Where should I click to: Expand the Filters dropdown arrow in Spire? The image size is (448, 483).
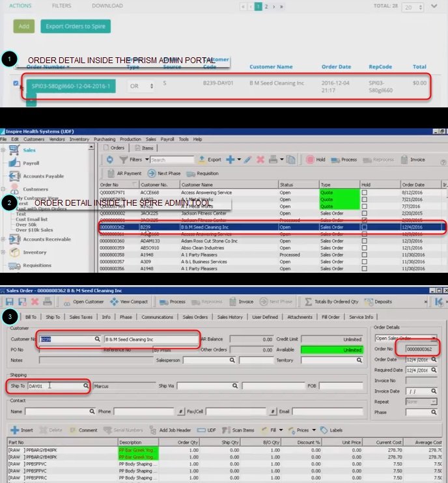click(147, 159)
